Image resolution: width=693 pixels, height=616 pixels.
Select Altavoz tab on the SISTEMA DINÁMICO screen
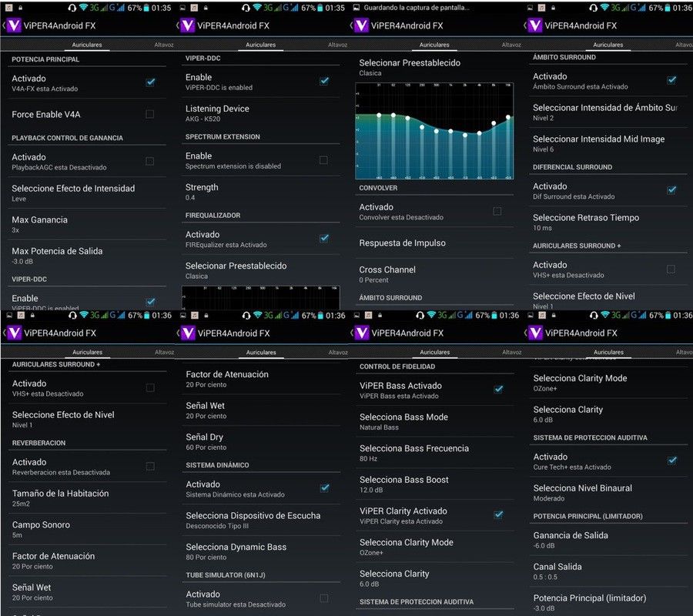pyautogui.click(x=338, y=352)
